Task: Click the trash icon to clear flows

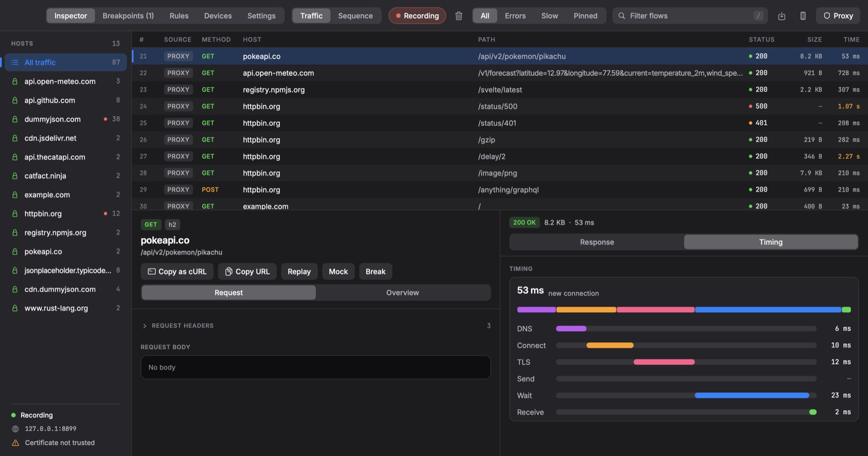Action: coord(459,15)
